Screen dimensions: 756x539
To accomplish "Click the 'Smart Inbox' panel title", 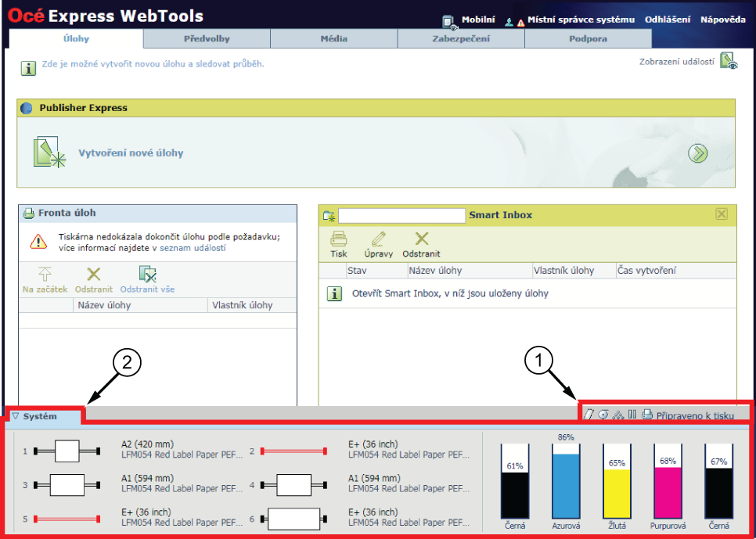I will coord(500,215).
